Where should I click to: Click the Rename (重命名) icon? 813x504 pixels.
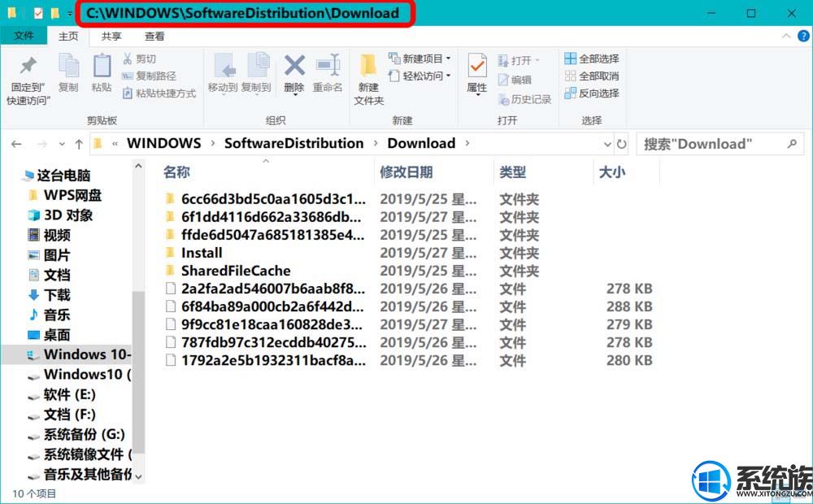328,66
